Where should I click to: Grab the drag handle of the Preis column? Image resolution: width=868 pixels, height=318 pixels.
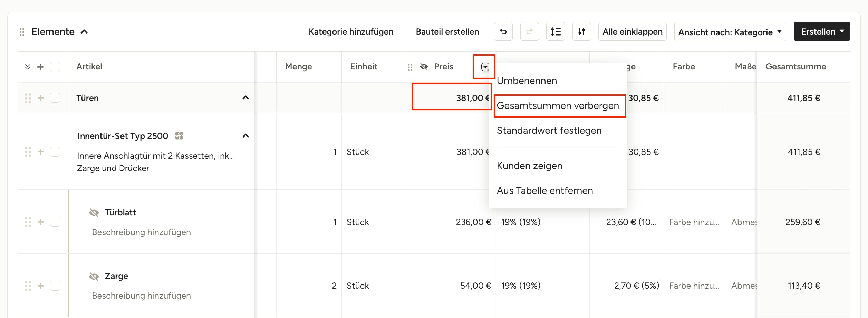tap(410, 67)
